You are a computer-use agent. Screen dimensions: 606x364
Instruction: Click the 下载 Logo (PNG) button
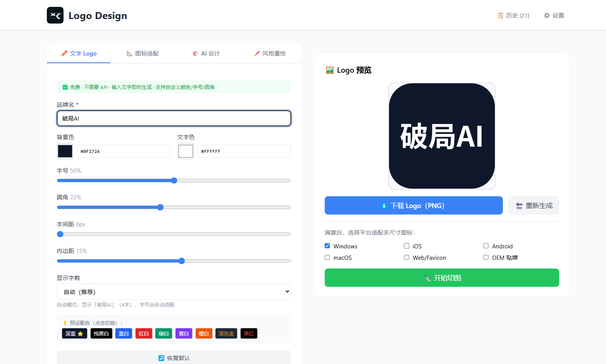[x=414, y=205]
